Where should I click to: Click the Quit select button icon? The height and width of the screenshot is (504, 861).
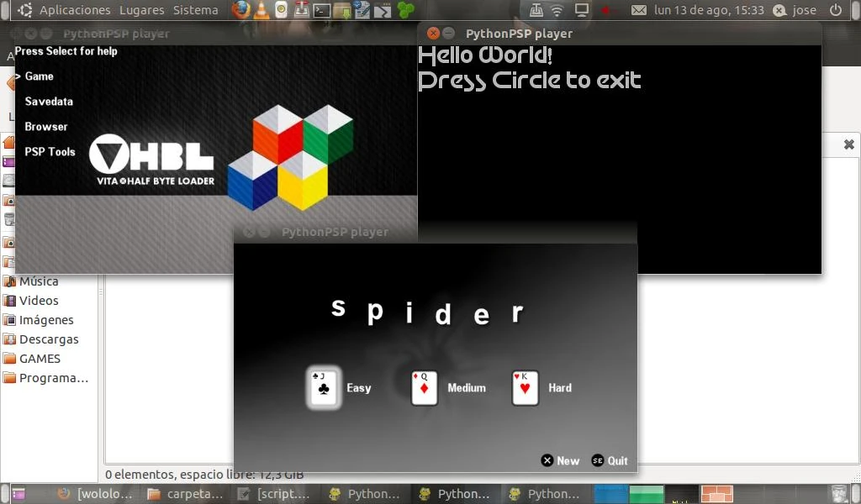(598, 460)
